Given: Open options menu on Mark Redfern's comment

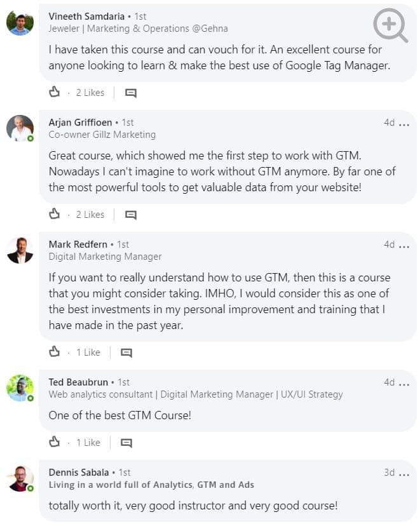Looking at the screenshot, I should coord(404,245).
